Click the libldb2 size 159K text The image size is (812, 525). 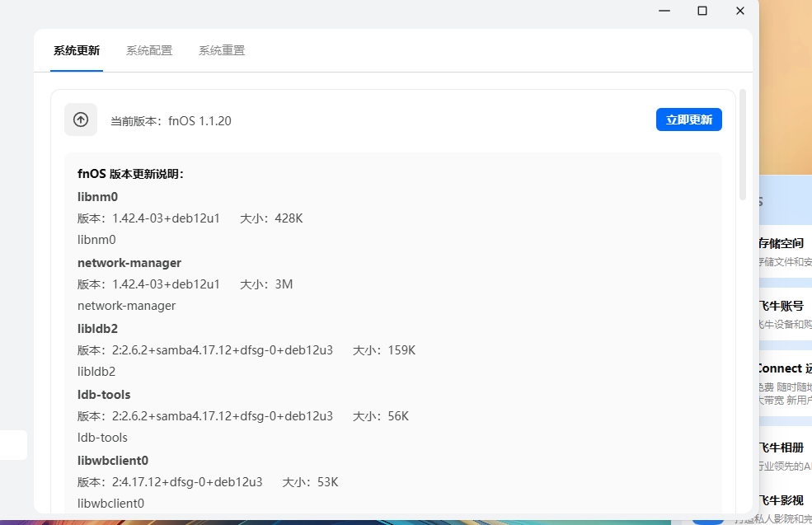point(384,350)
